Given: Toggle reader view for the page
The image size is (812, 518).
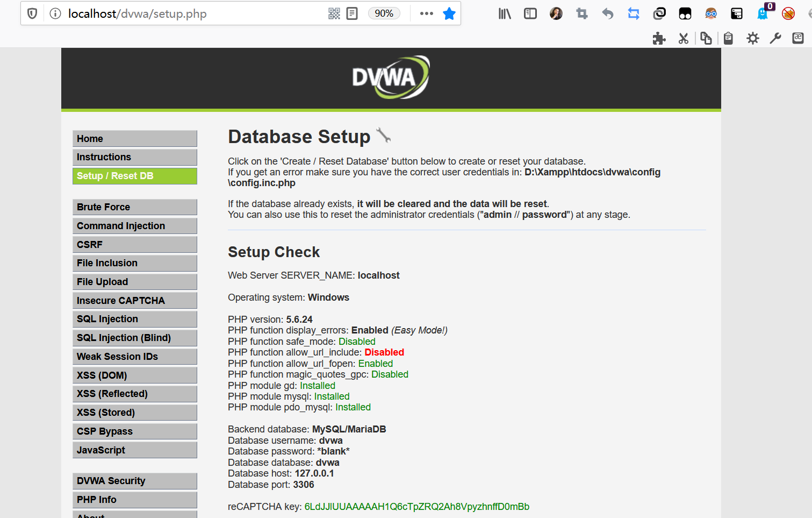Looking at the screenshot, I should tap(352, 13).
